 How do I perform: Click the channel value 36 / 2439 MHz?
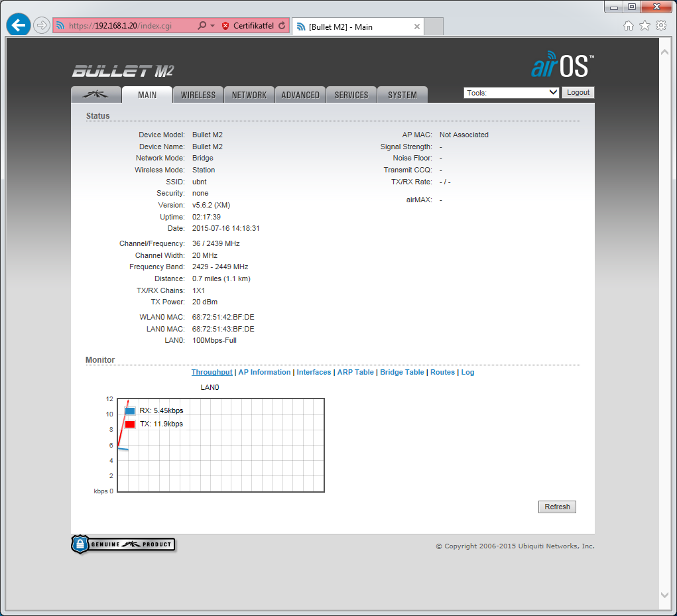pos(216,243)
